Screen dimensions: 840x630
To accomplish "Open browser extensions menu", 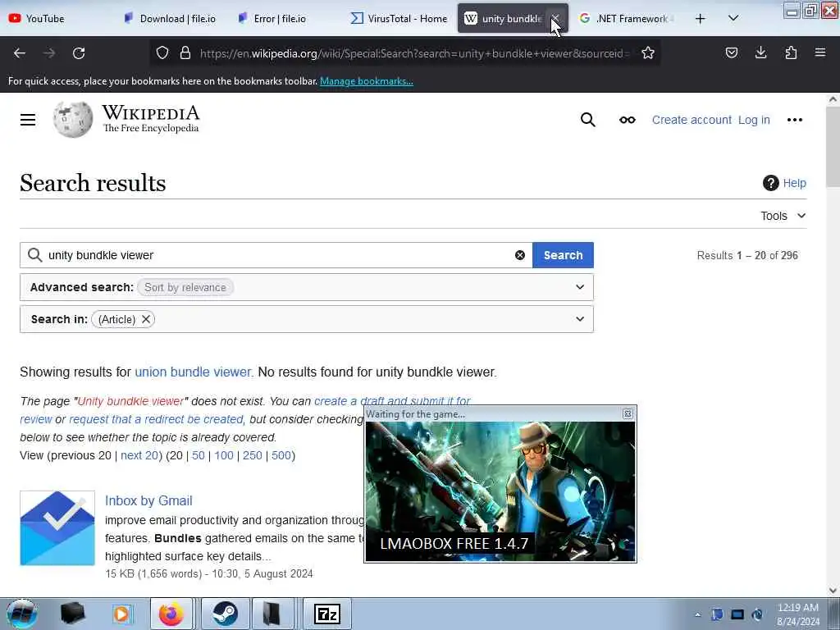I will (x=791, y=52).
